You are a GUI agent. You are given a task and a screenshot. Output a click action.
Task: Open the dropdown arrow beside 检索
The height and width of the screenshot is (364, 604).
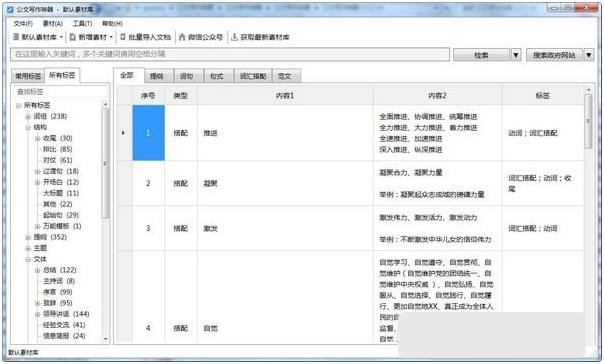(516, 55)
